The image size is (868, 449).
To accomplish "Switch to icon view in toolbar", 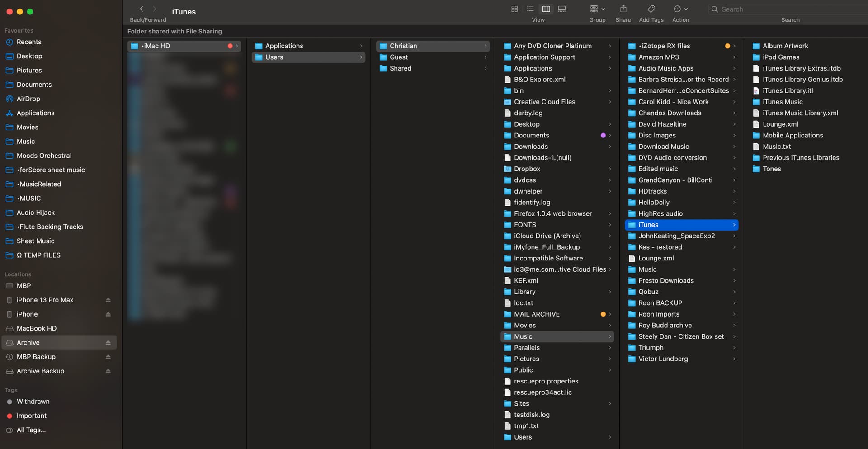I will [514, 9].
